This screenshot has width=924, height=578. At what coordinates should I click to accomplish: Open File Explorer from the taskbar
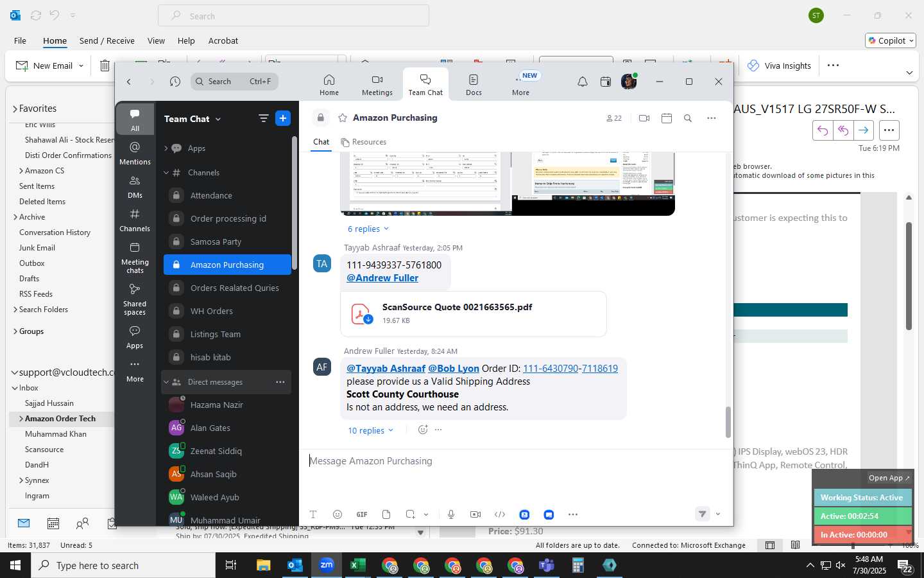(x=264, y=565)
